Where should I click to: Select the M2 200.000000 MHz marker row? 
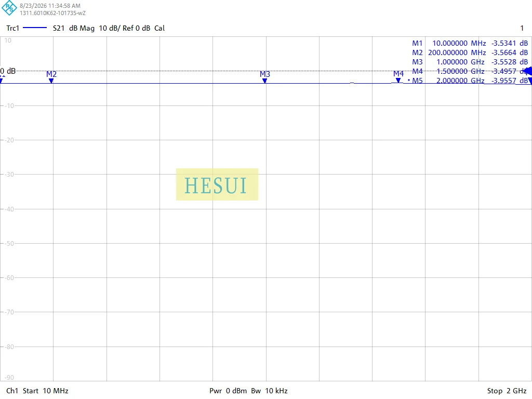(x=470, y=52)
